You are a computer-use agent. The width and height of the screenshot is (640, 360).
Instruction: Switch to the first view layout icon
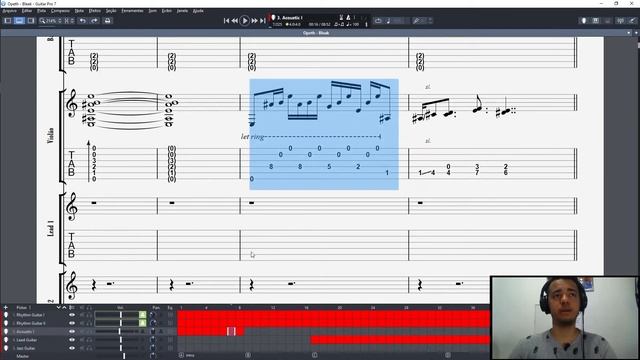8,20
